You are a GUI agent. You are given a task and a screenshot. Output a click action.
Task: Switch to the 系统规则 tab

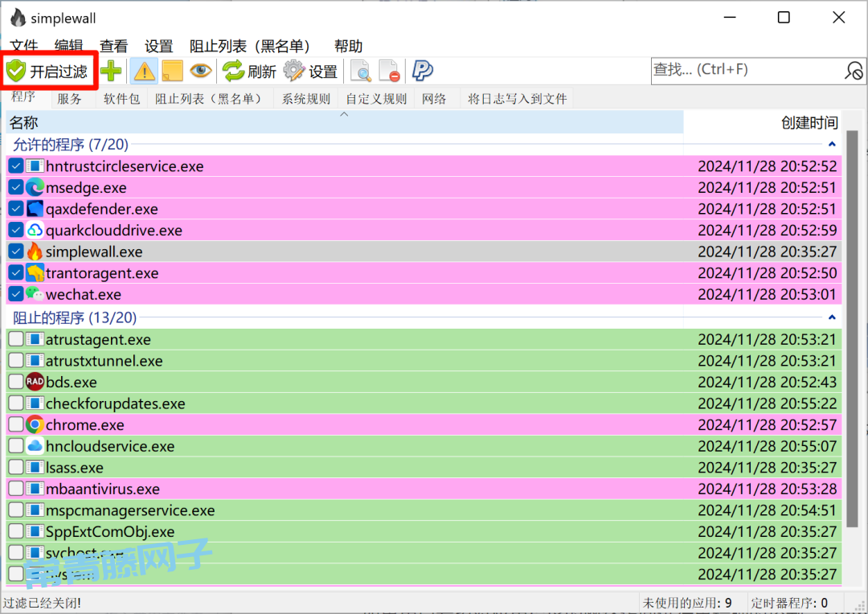[x=305, y=99]
